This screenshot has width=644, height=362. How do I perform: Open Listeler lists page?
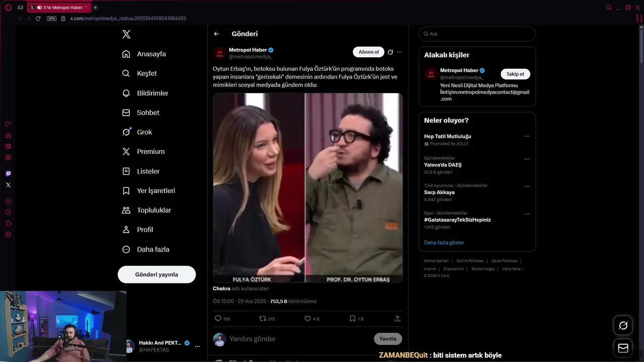click(x=141, y=171)
